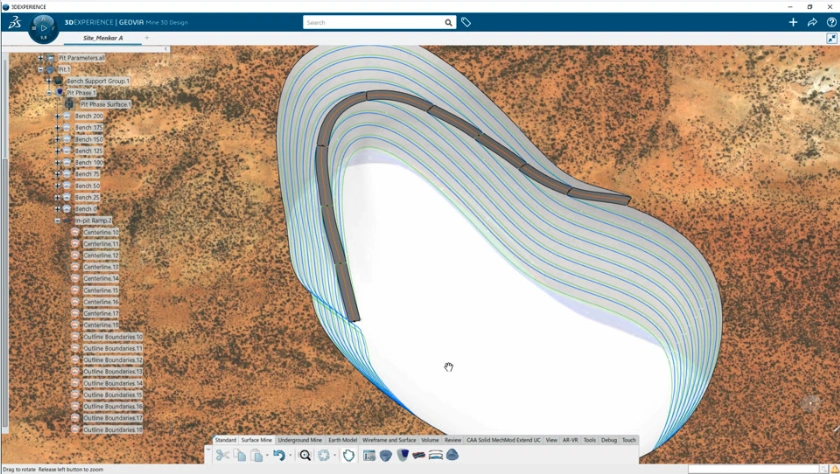Click the bench strip icon in the toolbar
Image resolution: width=840 pixels, height=474 pixels.
tap(436, 455)
